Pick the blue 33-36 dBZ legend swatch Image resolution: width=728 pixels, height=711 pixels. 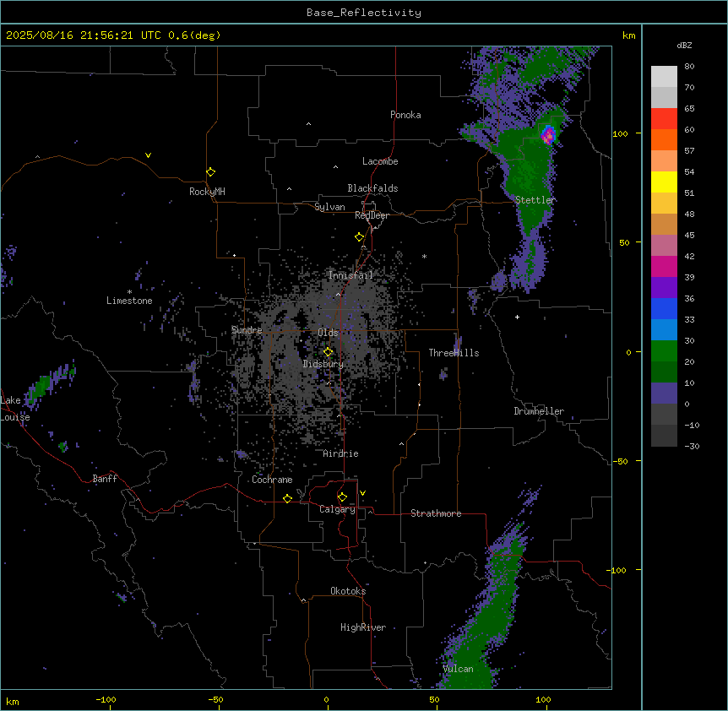pos(664,309)
